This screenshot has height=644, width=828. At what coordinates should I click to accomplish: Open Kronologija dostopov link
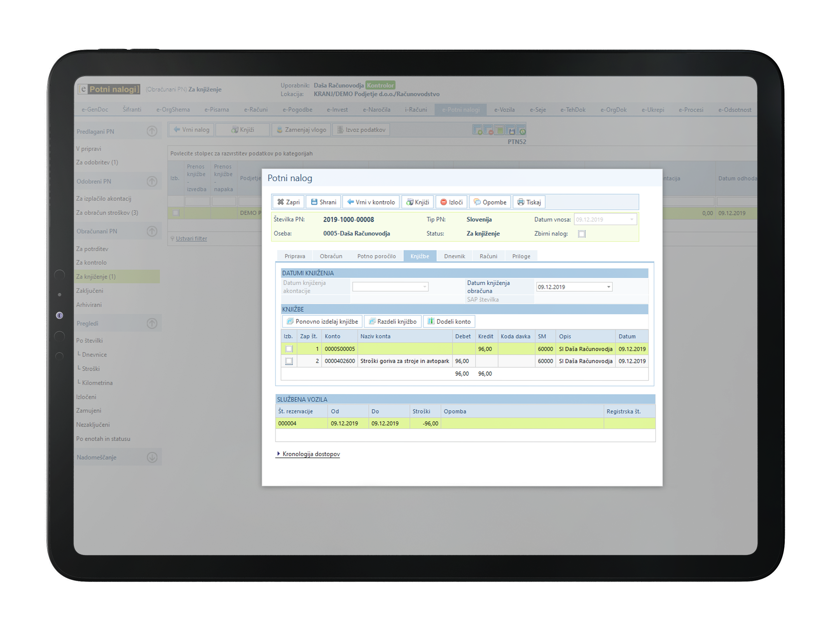pyautogui.click(x=311, y=454)
